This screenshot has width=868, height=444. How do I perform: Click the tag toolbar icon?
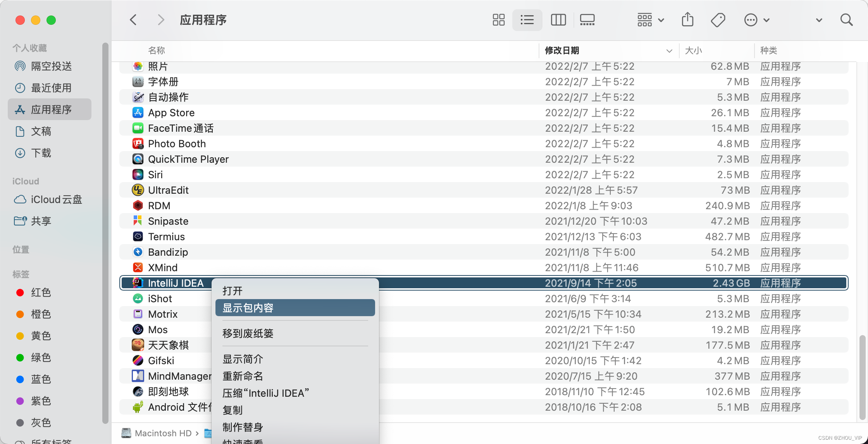(718, 20)
